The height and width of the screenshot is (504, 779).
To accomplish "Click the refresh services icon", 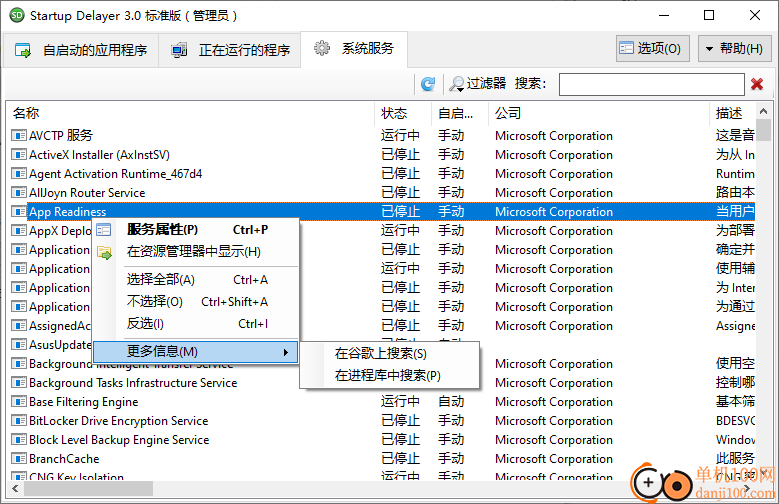I will coord(428,84).
